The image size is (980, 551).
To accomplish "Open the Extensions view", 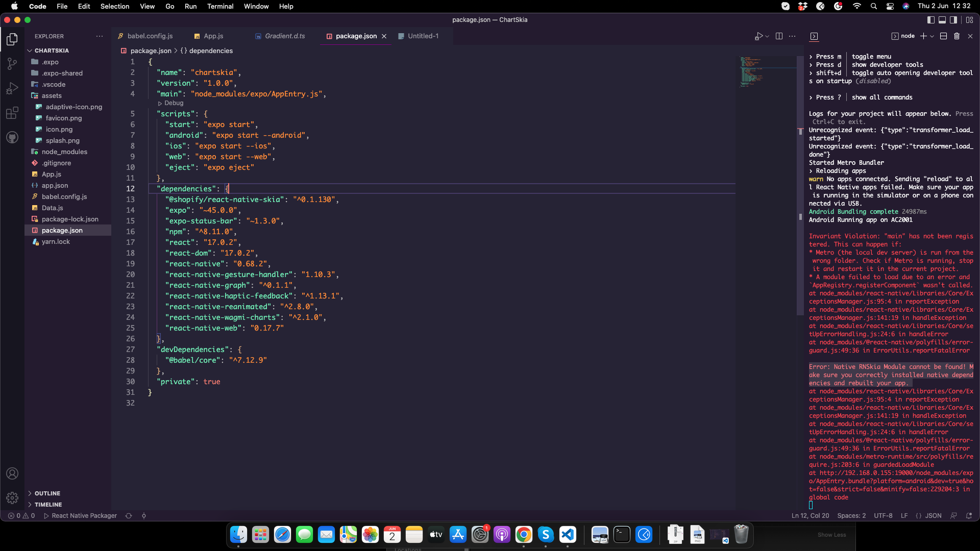I will tap(12, 113).
